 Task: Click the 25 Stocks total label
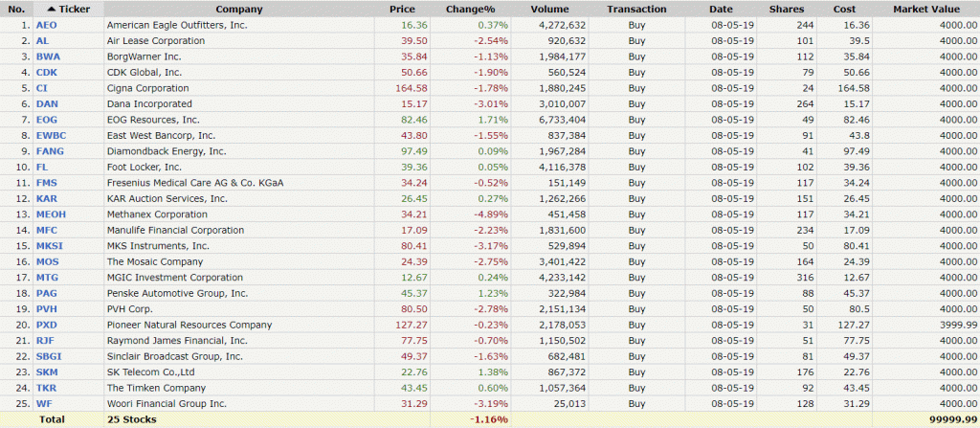pos(132,419)
